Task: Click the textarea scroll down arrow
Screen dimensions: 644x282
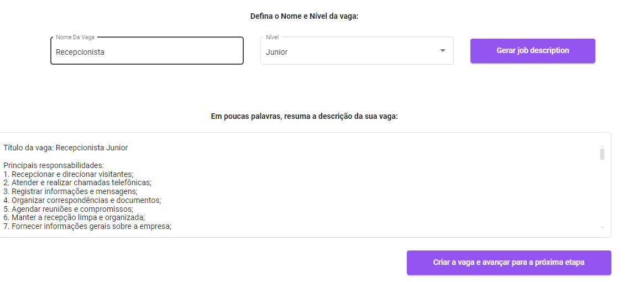Action: click(x=602, y=227)
